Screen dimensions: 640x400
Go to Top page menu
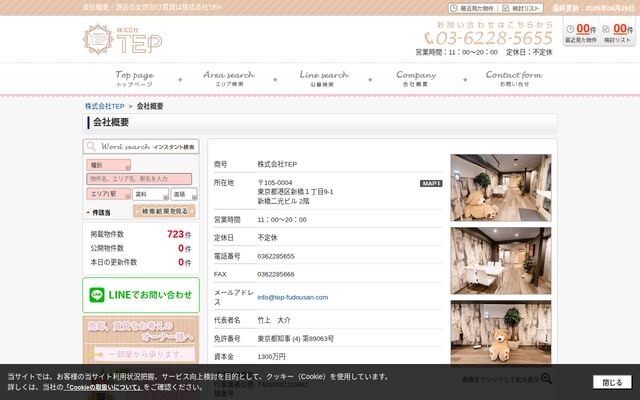(x=134, y=78)
